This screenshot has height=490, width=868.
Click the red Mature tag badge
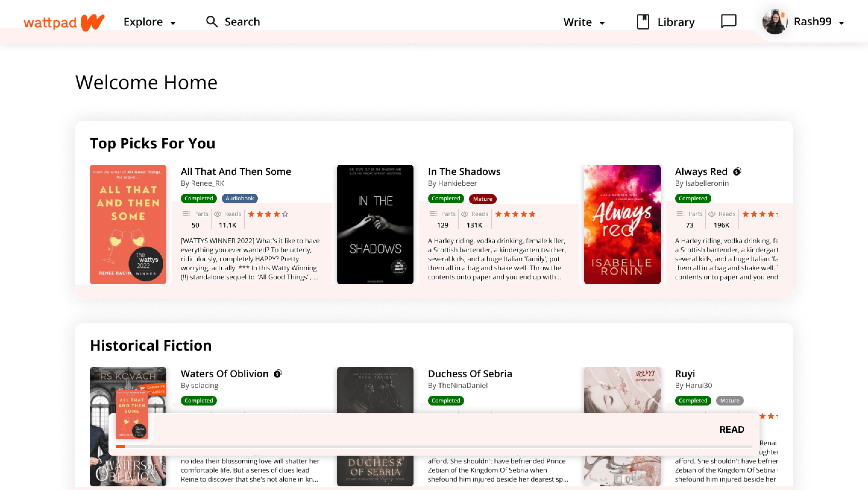[483, 199]
